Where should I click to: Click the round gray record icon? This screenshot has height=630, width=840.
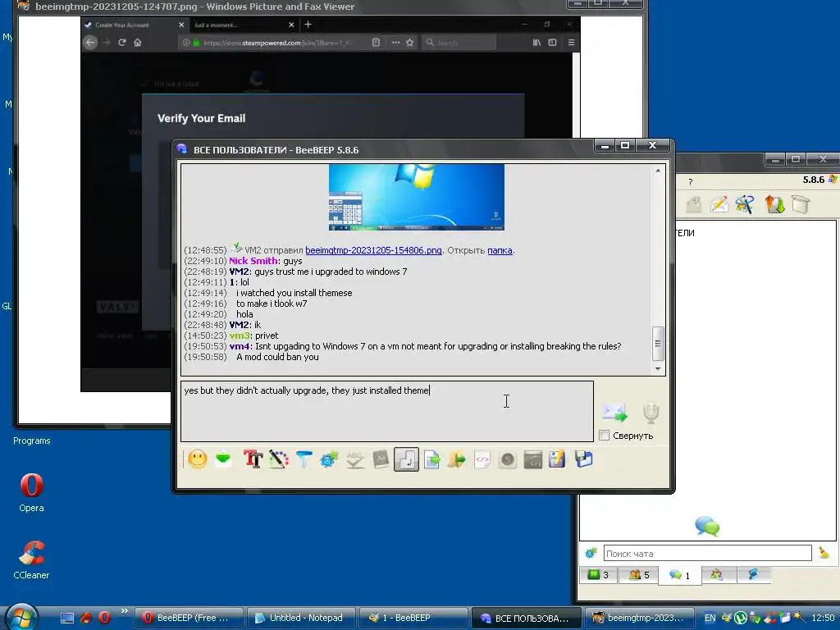(x=507, y=459)
